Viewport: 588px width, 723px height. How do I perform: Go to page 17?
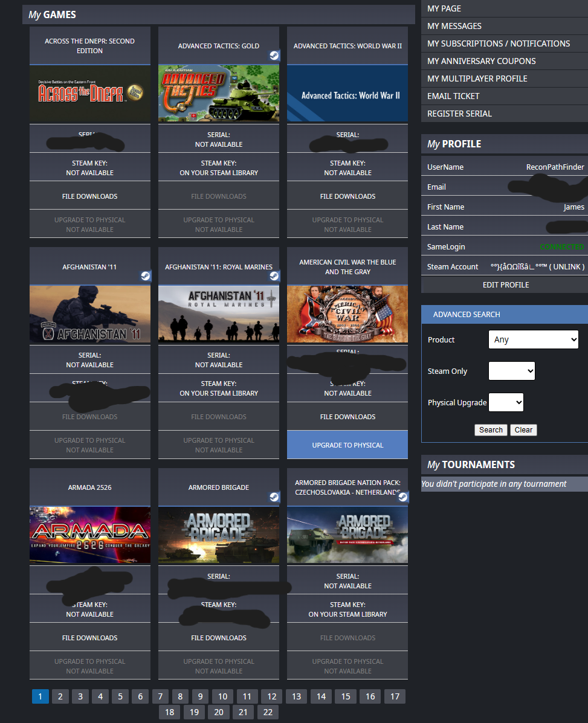[395, 696]
